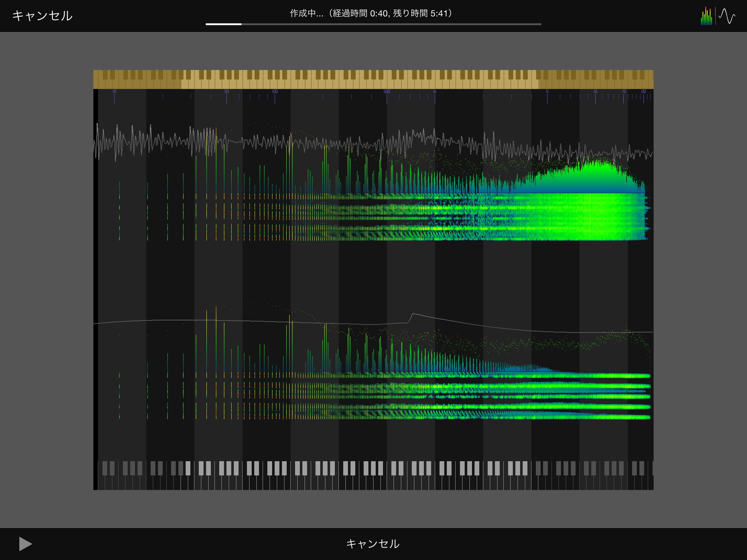Click the 15 kHz frequency marker
Image resolution: width=747 pixels, height=560 pixels.
click(624, 92)
